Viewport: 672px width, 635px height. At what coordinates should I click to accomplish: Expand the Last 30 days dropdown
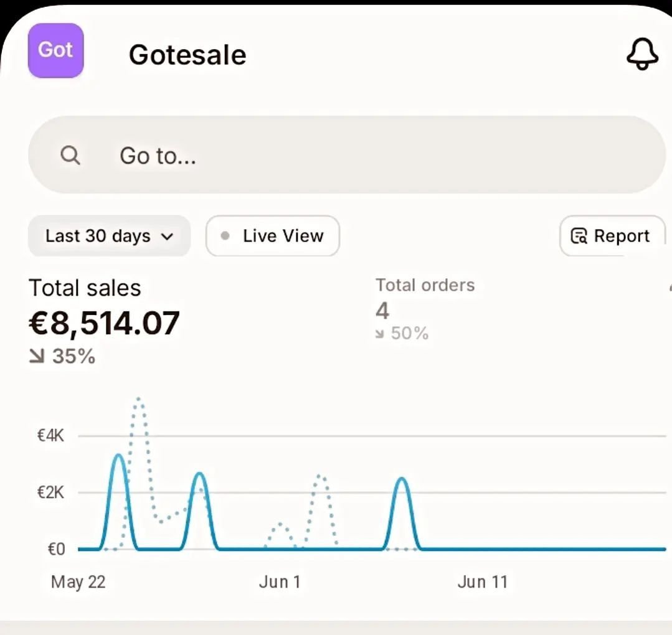pos(109,236)
